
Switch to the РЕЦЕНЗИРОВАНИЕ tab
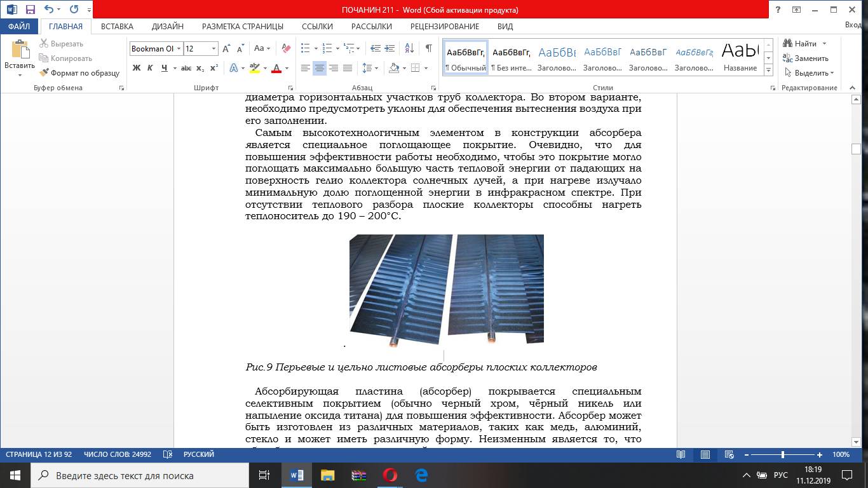[445, 27]
